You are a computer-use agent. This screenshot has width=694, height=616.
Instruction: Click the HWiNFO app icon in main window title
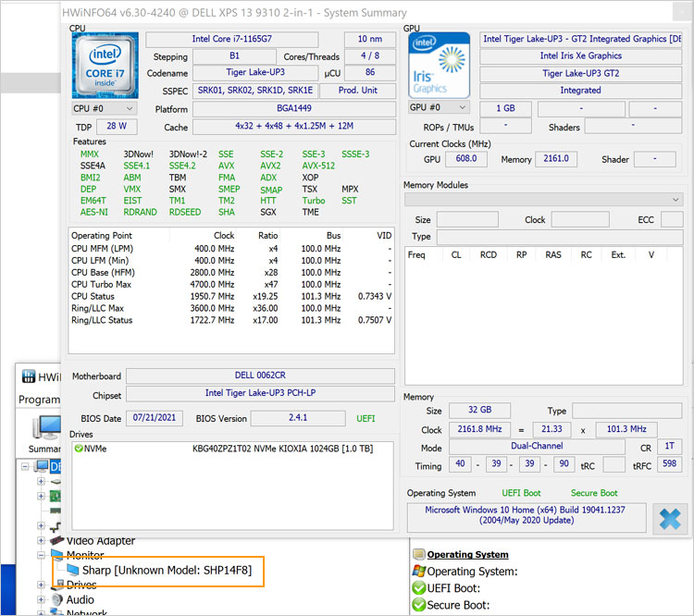pos(29,376)
